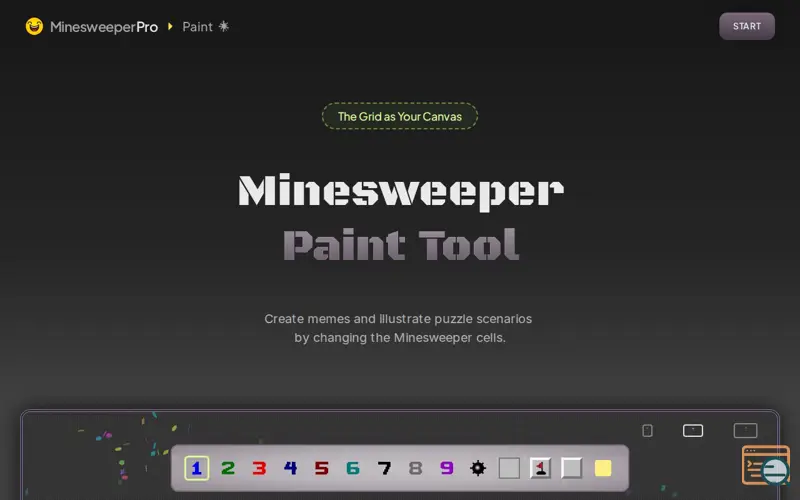Screen dimensions: 800x500
Task: Select the teal number 6 cell brush
Action: coord(353,468)
